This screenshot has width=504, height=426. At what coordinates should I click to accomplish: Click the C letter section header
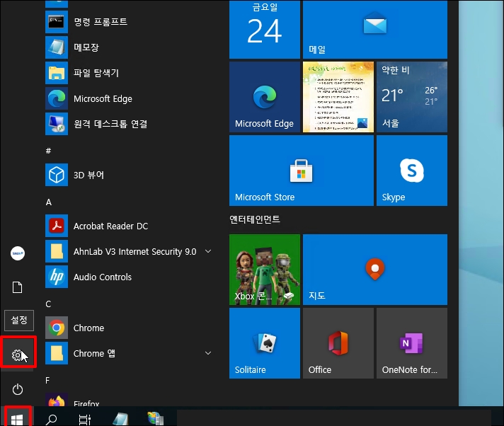click(x=48, y=304)
